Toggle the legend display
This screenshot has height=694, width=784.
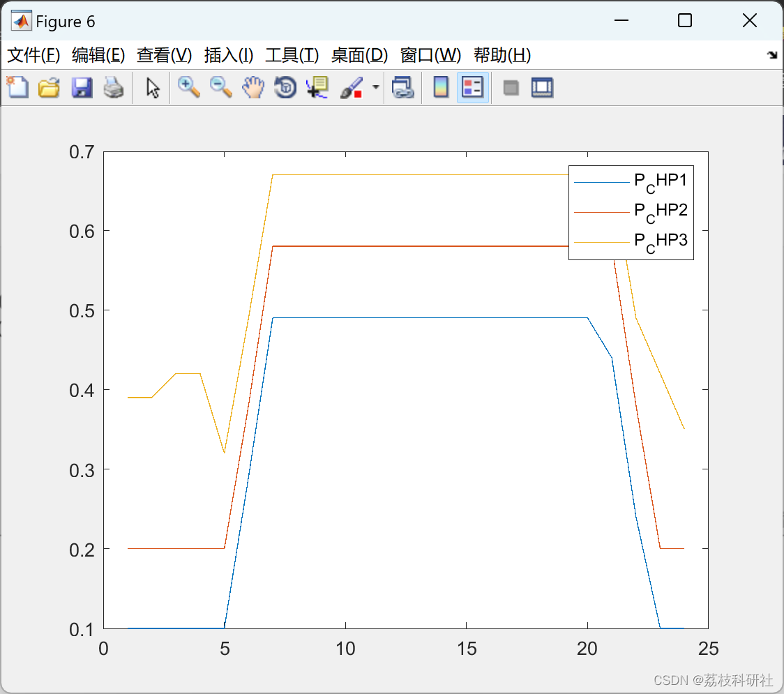point(473,87)
